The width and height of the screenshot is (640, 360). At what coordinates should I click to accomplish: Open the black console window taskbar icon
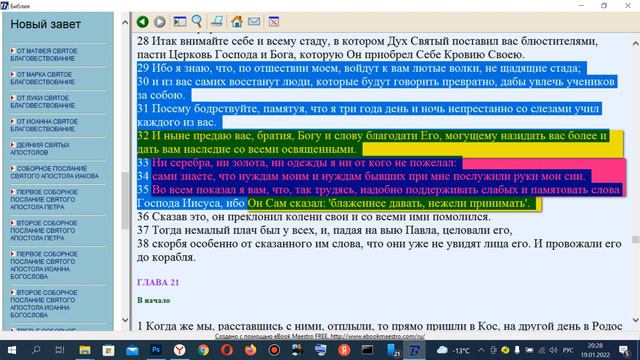[367, 350]
